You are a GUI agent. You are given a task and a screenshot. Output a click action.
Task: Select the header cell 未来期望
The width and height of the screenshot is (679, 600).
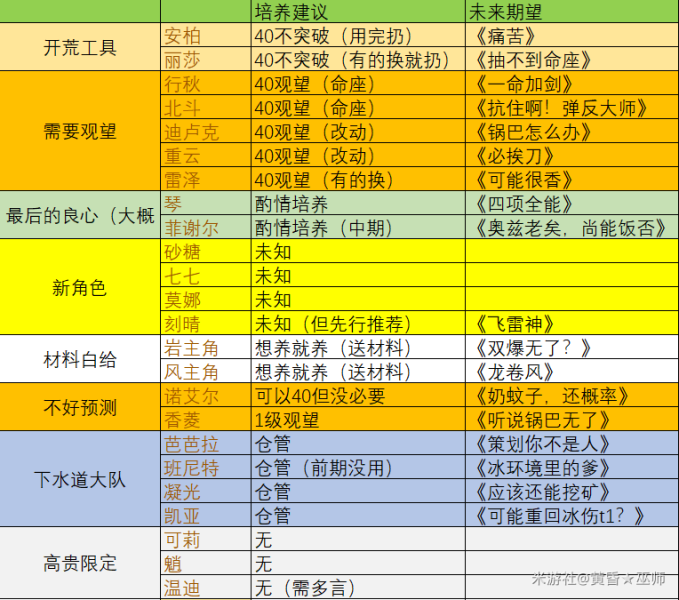572,11
